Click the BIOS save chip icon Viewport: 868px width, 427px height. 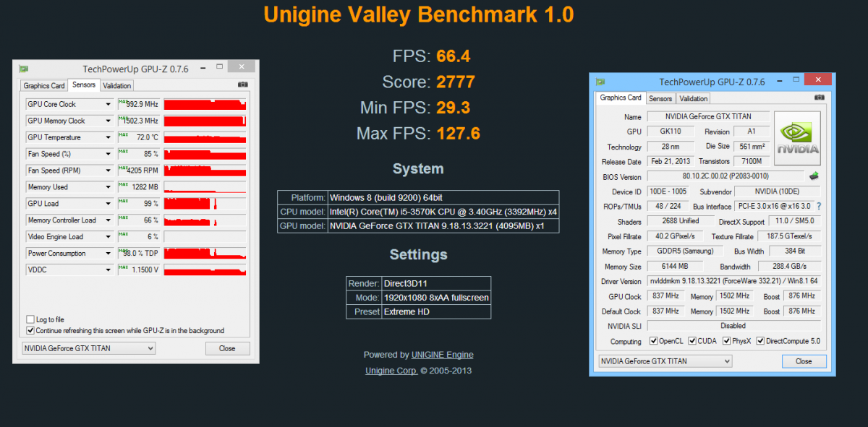pos(814,176)
